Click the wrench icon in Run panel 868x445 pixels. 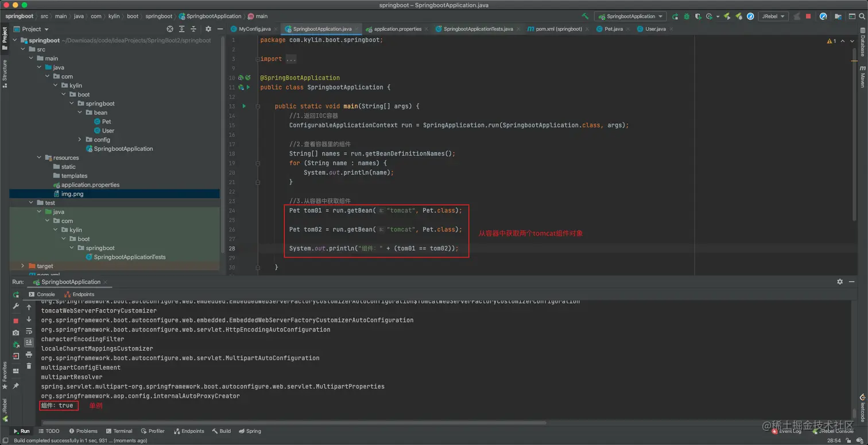tap(15, 306)
